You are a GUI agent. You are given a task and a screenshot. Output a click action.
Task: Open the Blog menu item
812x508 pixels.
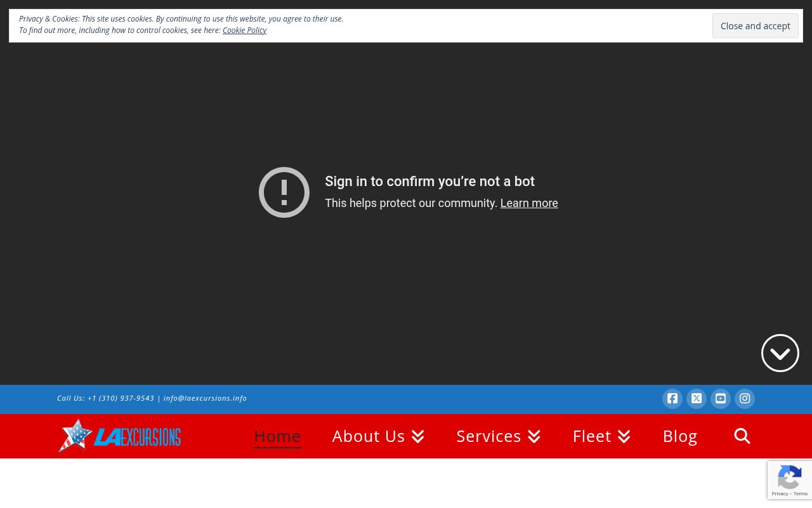(x=680, y=436)
